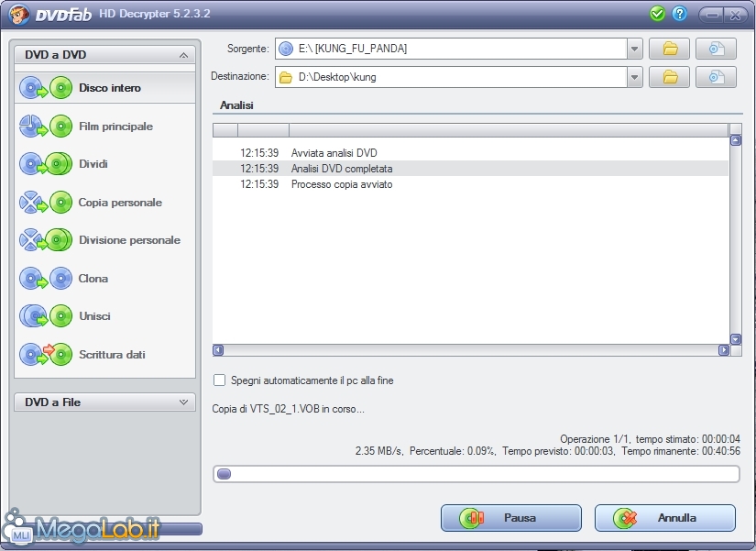Click the log scroll up arrow
This screenshot has width=756, height=551.
736,140
